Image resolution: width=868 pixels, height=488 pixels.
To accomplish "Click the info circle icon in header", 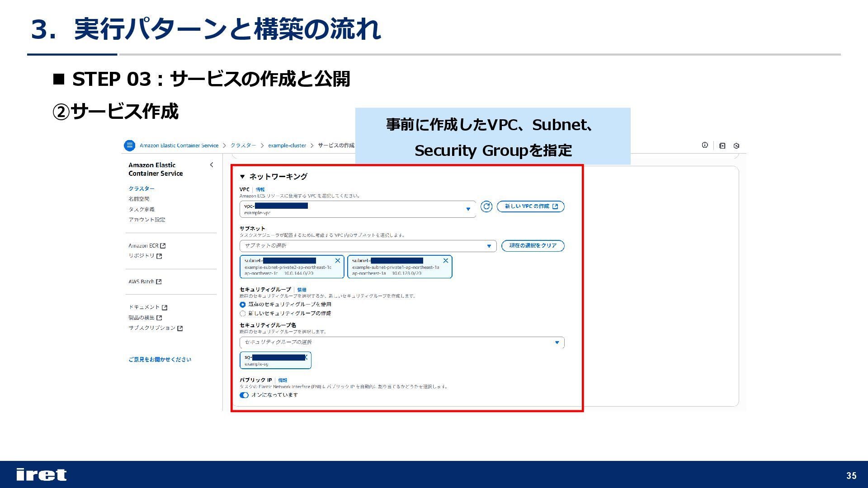I will (705, 145).
